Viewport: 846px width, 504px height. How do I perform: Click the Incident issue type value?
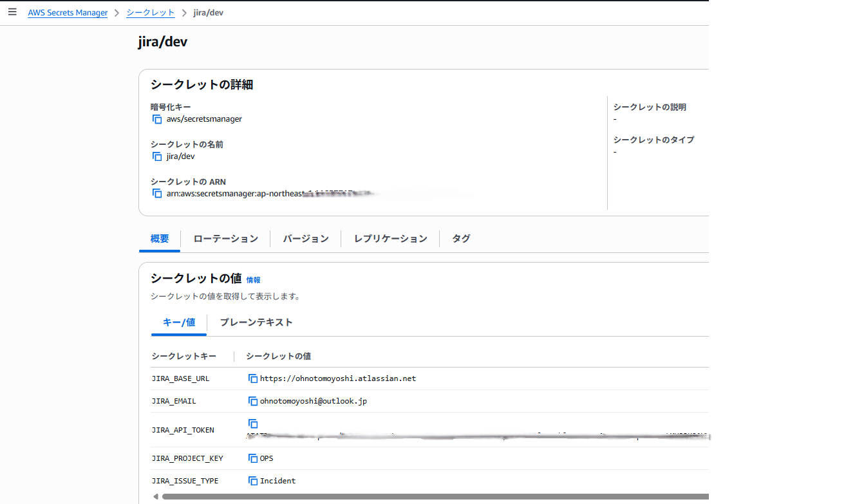[278, 481]
